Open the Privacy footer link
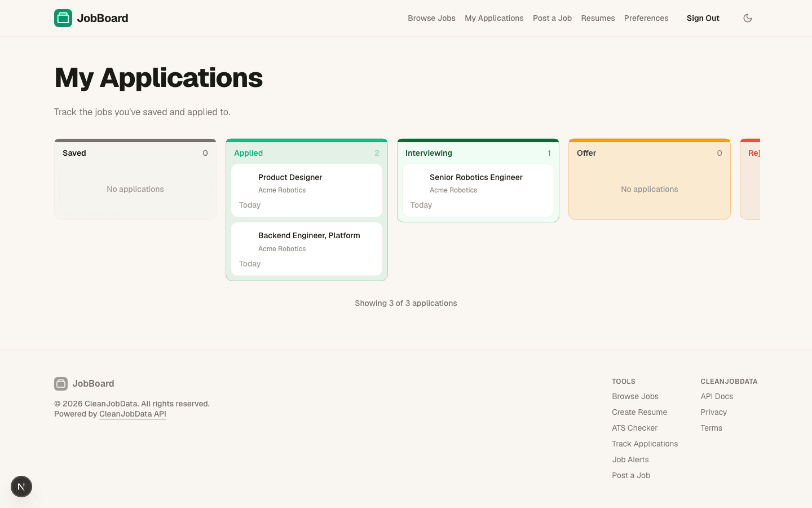 tap(713, 412)
